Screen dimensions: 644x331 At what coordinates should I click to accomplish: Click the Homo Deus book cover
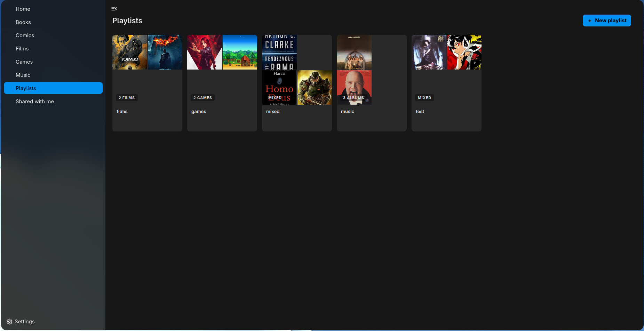[279, 87]
